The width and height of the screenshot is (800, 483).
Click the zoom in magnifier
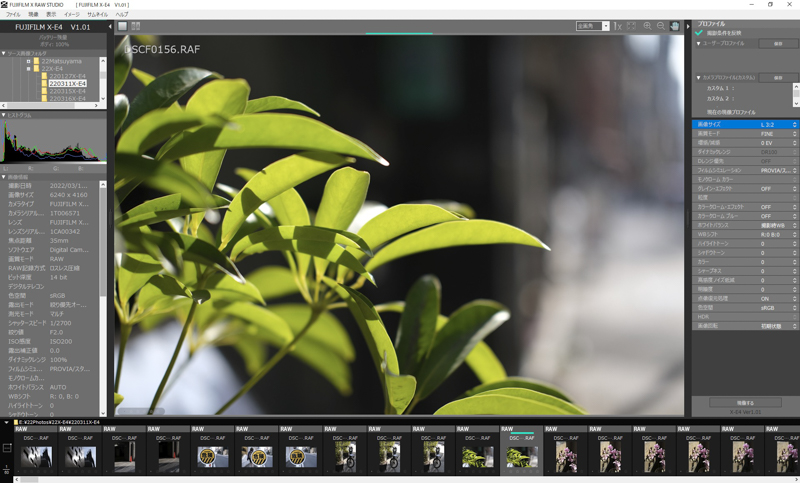(647, 26)
